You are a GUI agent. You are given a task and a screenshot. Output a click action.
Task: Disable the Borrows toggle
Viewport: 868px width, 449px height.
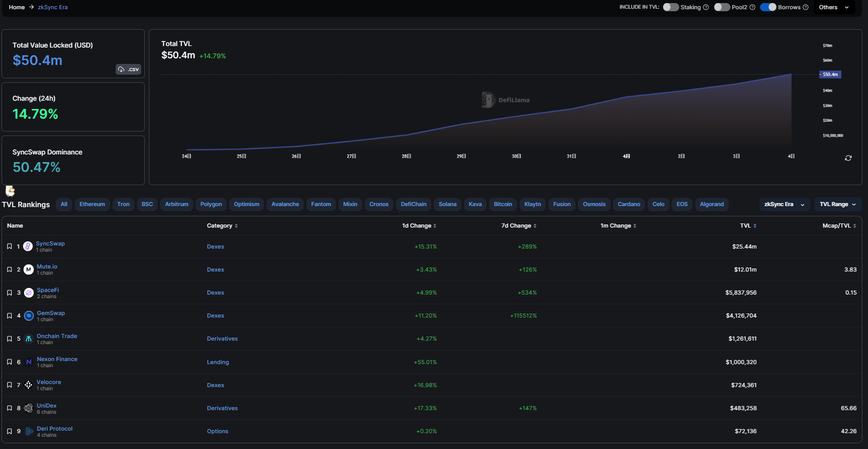[768, 7]
